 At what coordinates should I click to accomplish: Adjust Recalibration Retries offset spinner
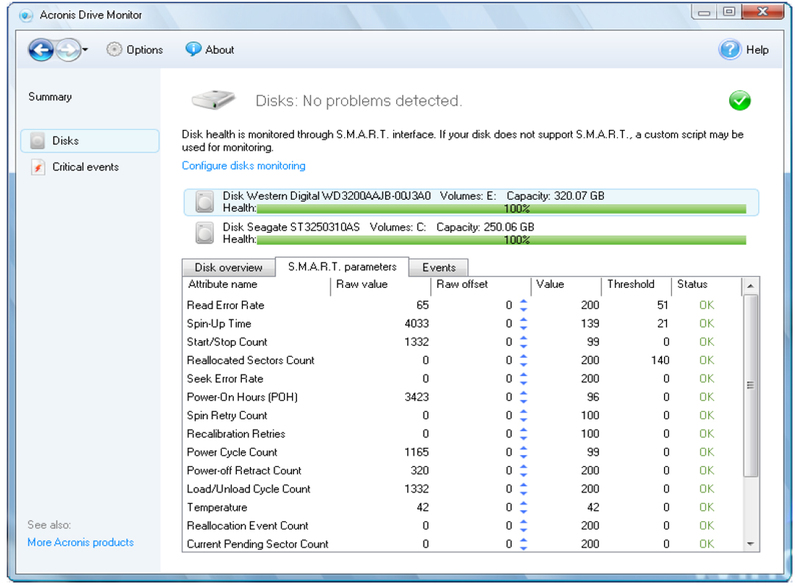click(x=523, y=434)
